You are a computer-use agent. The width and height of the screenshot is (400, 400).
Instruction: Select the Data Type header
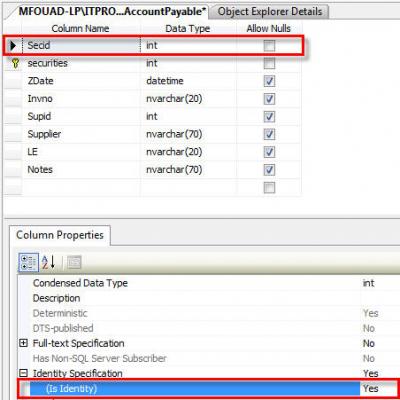tap(188, 29)
